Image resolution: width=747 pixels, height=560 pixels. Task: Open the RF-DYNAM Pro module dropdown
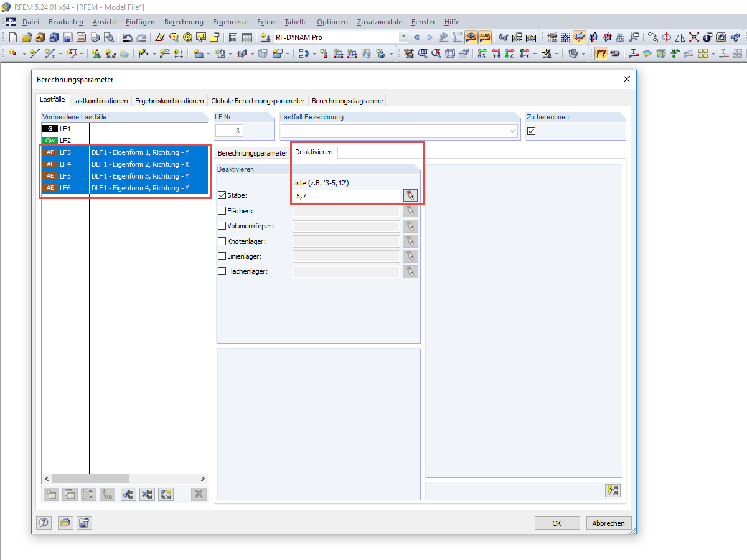[403, 37]
